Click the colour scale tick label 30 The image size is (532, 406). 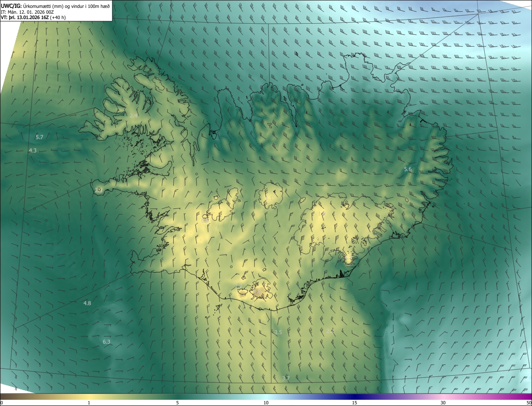[x=443, y=403]
